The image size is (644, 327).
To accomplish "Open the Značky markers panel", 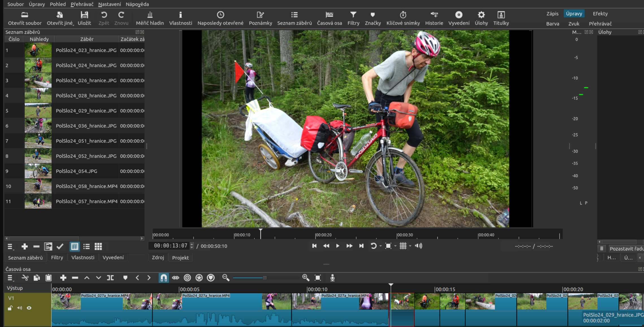I will (373, 18).
